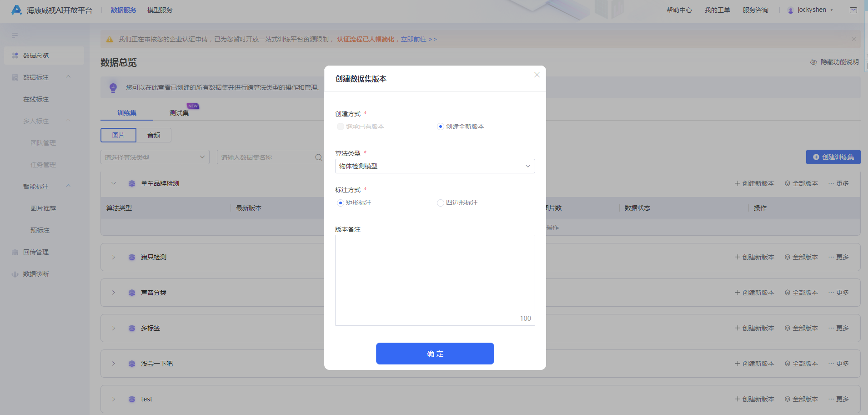Select the 创建全新版本 radio button
The height and width of the screenshot is (415, 868).
point(440,127)
